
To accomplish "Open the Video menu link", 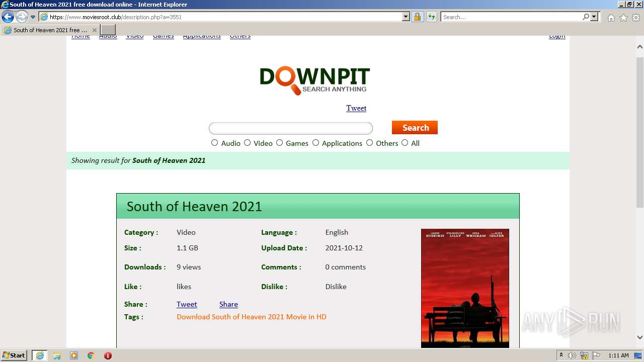I will pos(134,36).
